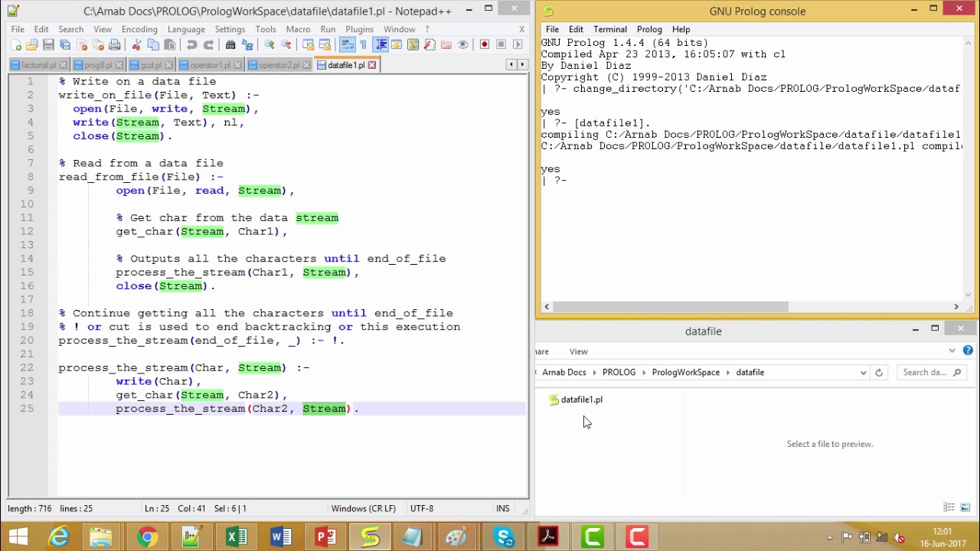Click the Undo arrow icon
Viewport: 980px width, 551px height.
click(x=191, y=45)
